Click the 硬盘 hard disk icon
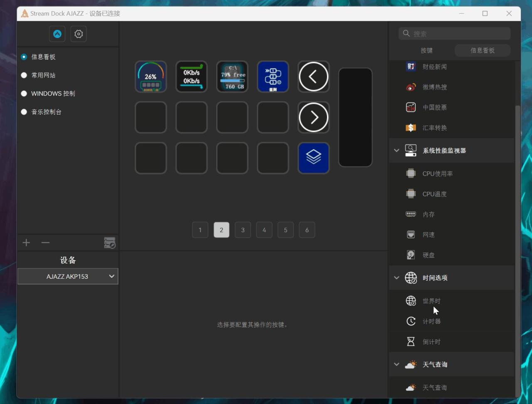The image size is (532, 404). click(411, 255)
